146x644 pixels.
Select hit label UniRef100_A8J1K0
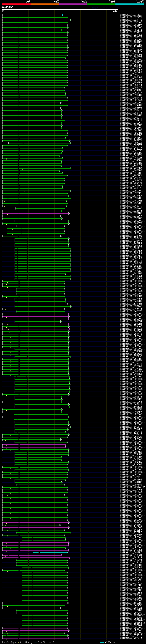(131, 42)
